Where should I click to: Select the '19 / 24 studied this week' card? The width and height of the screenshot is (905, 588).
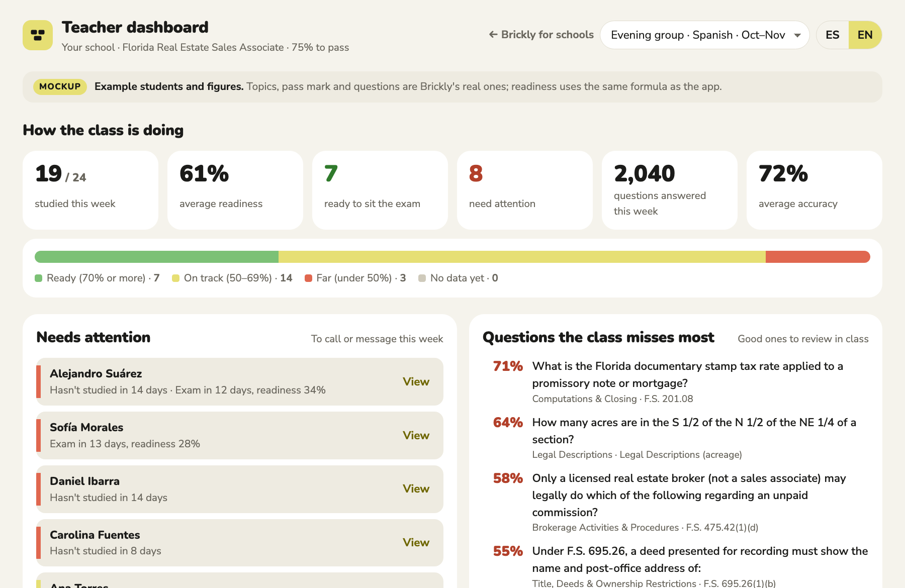pyautogui.click(x=90, y=190)
